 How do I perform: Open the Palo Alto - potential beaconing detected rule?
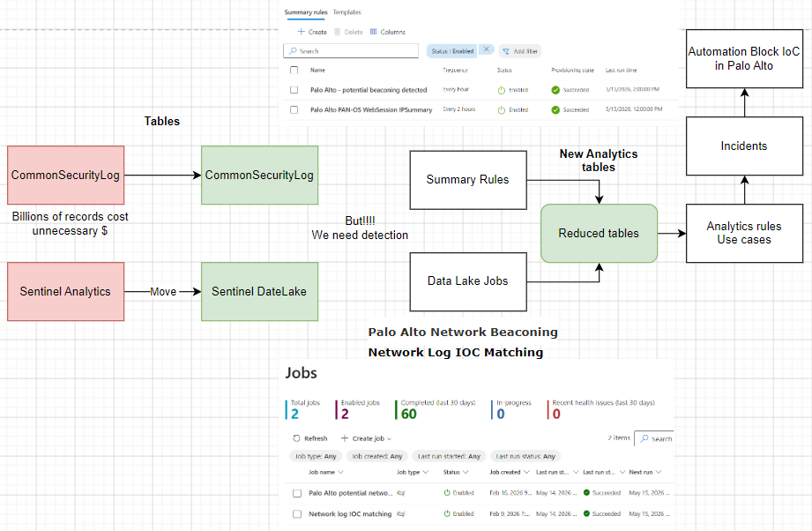click(369, 90)
